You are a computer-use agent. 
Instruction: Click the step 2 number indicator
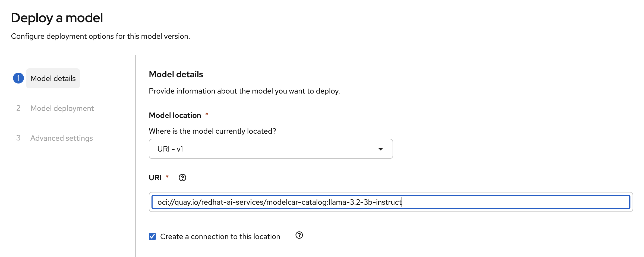tap(18, 108)
